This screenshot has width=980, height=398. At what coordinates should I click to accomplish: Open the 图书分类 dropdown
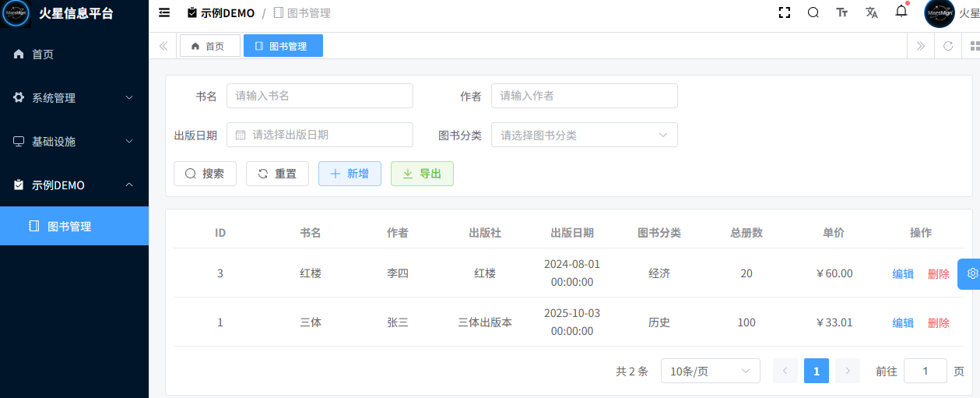pos(584,135)
